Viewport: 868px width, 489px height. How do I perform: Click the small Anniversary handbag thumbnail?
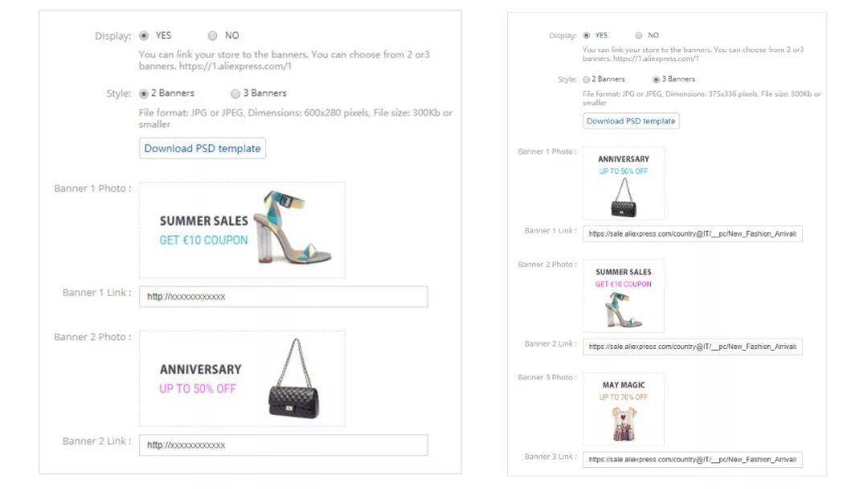624,183
